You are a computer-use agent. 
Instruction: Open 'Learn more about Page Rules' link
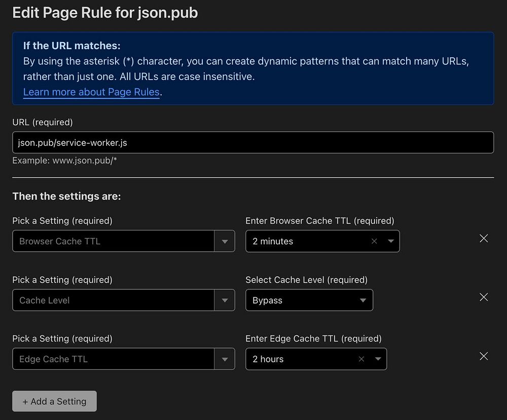(91, 92)
